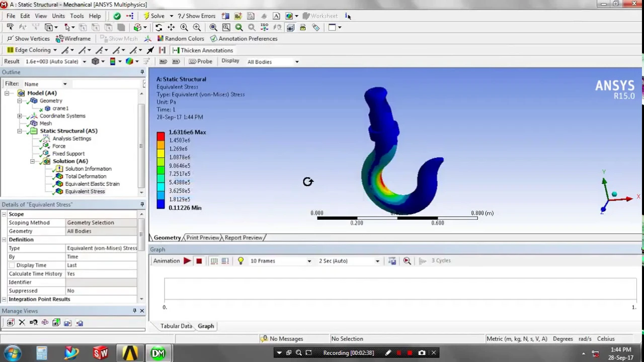Viewport: 644px width, 362px height.
Task: Click the Zoom tool magnifier
Action: [x=184, y=28]
